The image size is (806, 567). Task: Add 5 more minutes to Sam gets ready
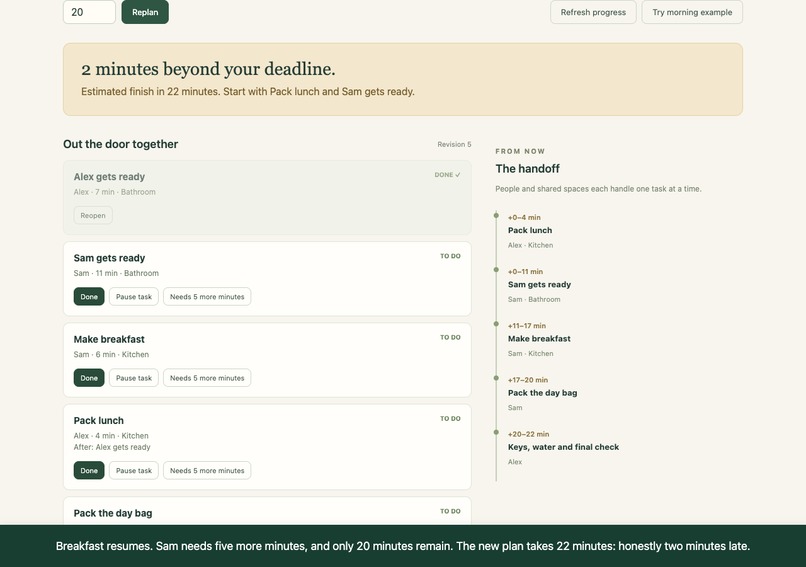(207, 297)
